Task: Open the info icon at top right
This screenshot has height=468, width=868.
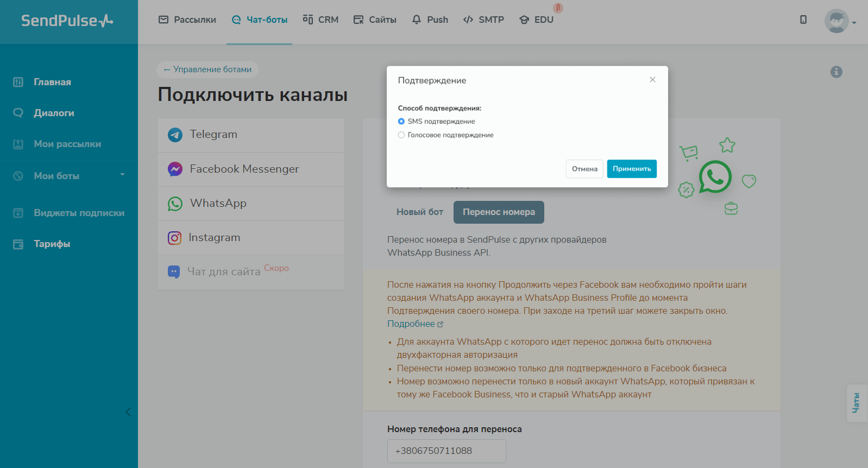Action: (836, 72)
